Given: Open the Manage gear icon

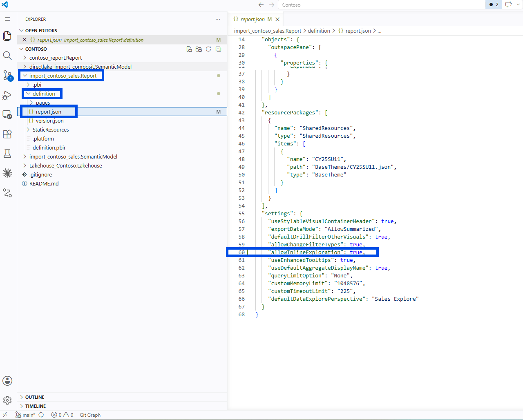Looking at the screenshot, I should click(x=7, y=400).
